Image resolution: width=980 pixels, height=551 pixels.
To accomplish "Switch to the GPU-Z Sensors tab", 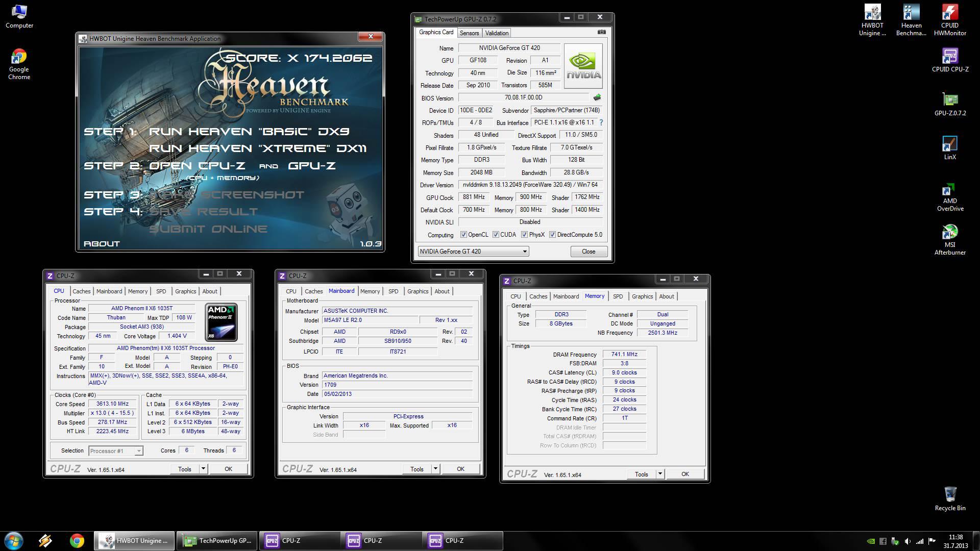I will pos(469,33).
